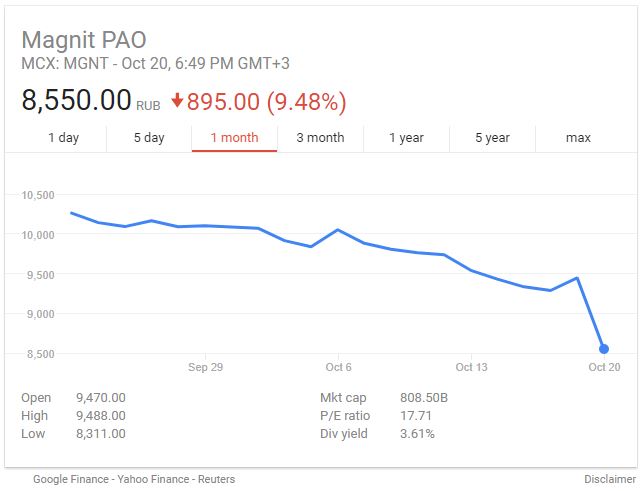This screenshot has height=491, width=644.
Task: Click the 8,550.00 current price value
Action: (x=76, y=100)
